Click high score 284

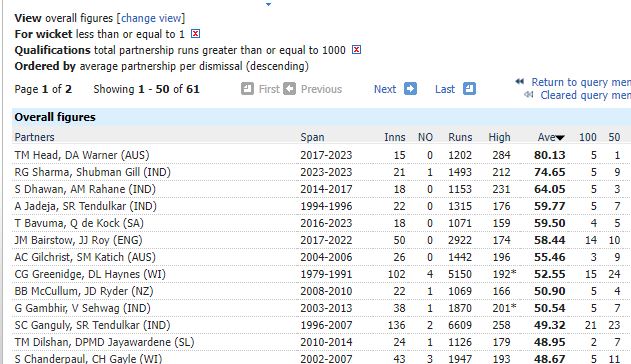click(501, 155)
